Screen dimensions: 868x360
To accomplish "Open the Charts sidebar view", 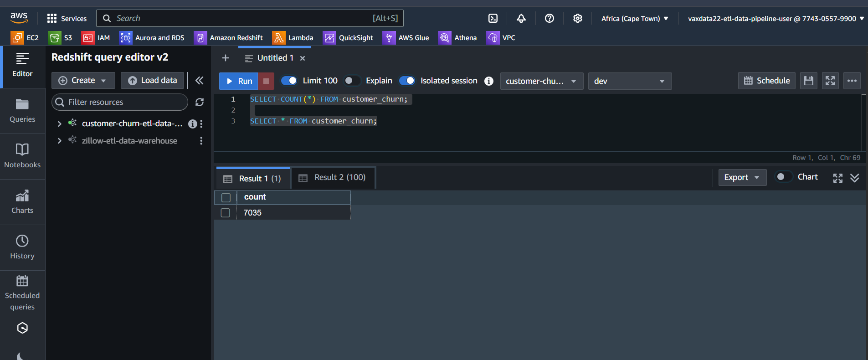I will [x=22, y=202].
